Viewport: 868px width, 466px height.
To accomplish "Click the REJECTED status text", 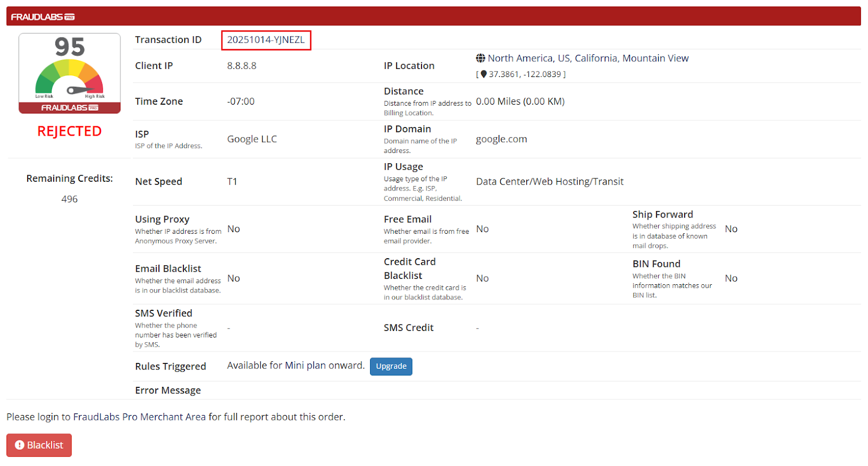I will tap(69, 131).
